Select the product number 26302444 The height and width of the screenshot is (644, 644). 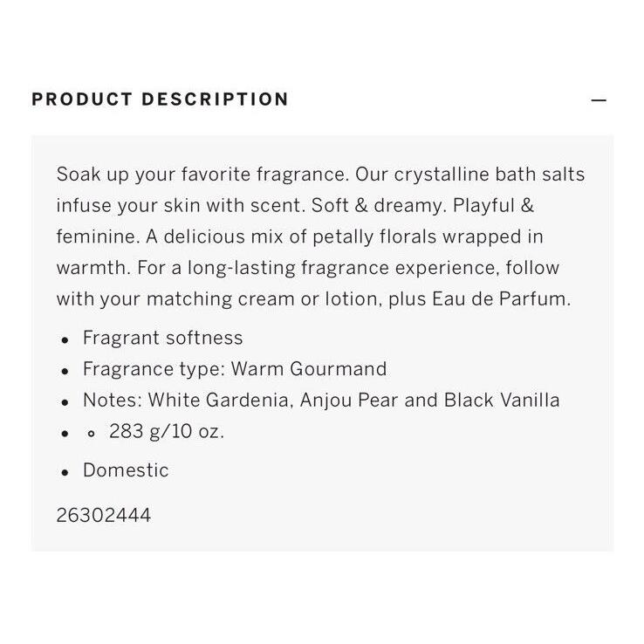coord(104,515)
